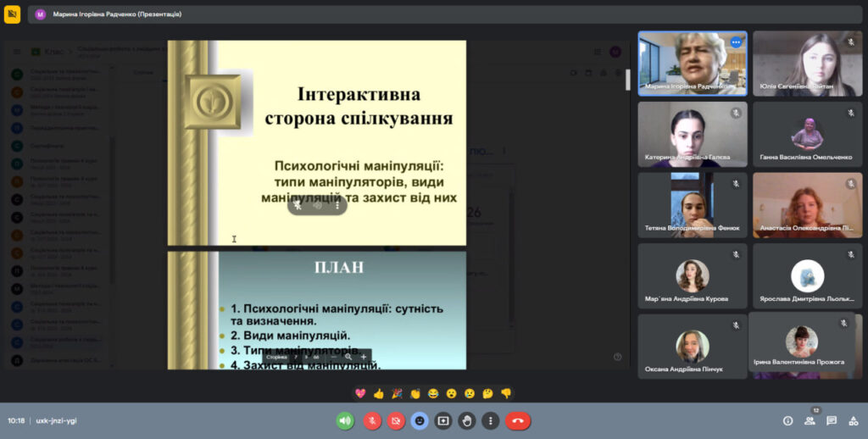The height and width of the screenshot is (439, 868).
Task: Send thumbs up reaction
Action: point(378,393)
